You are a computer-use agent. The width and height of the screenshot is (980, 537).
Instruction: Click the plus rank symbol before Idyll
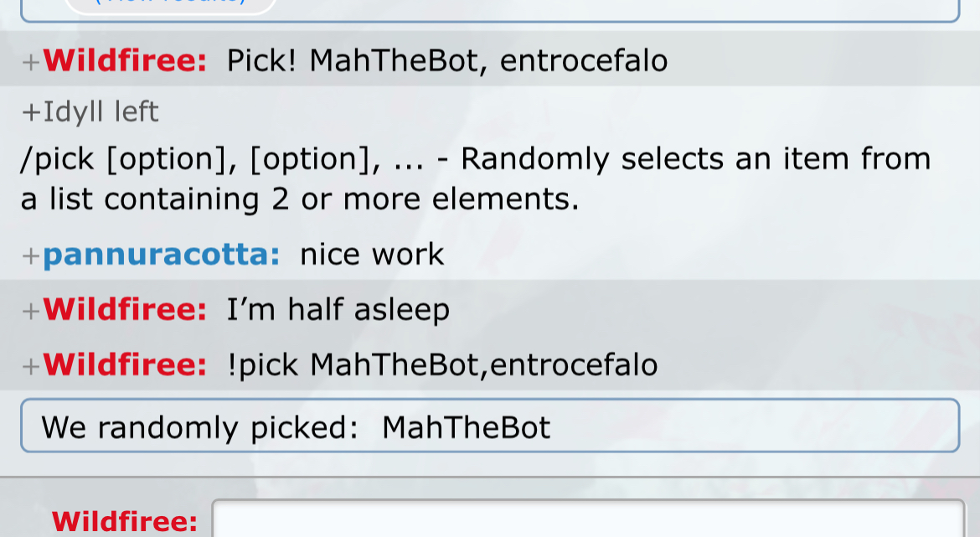(31, 112)
